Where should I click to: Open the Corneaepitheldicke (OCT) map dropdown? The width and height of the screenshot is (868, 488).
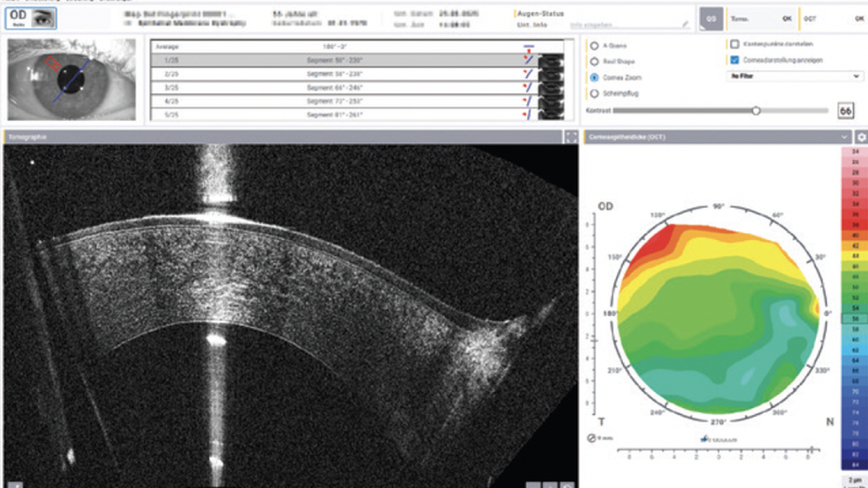tap(844, 136)
